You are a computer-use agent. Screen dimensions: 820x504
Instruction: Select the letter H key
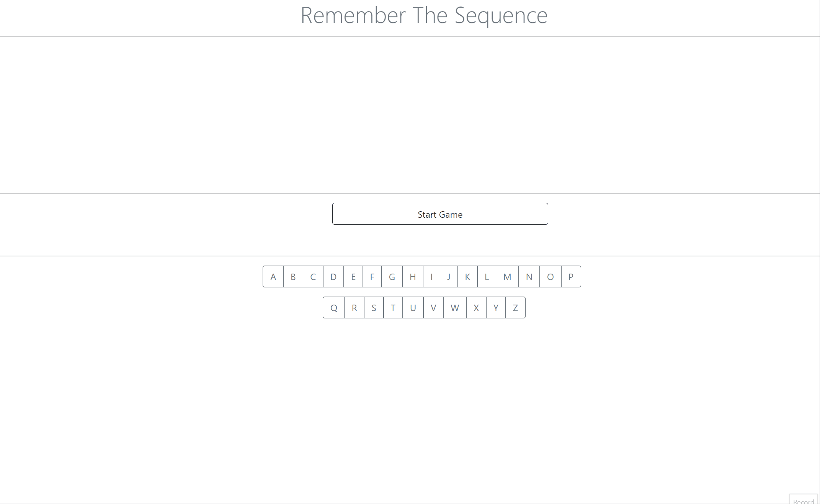pos(412,277)
